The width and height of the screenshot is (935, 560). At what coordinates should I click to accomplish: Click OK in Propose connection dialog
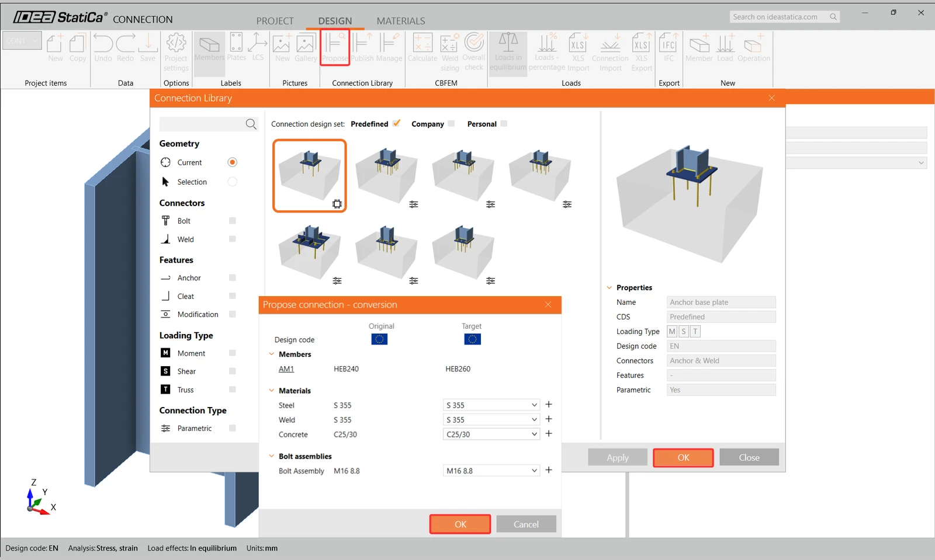coord(460,524)
